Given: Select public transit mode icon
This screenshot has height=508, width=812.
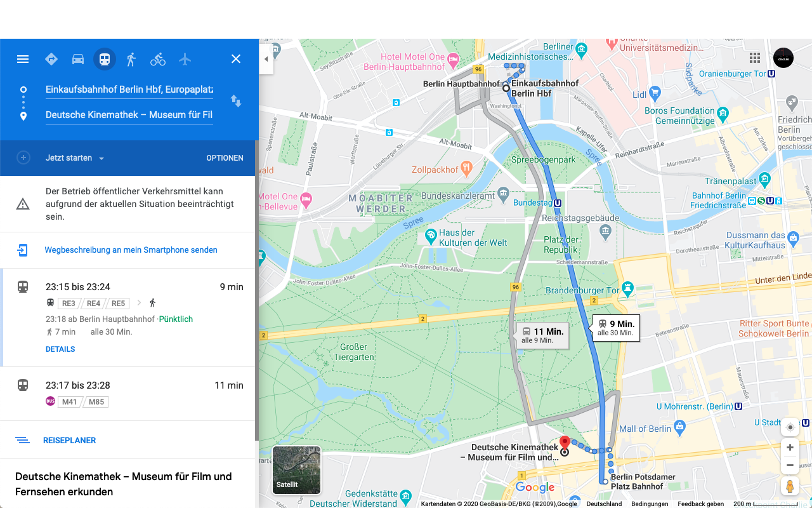Looking at the screenshot, I should pyautogui.click(x=105, y=59).
